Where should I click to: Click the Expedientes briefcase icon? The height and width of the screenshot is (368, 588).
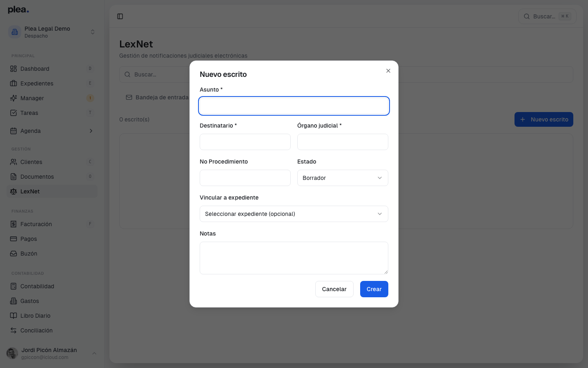point(13,83)
